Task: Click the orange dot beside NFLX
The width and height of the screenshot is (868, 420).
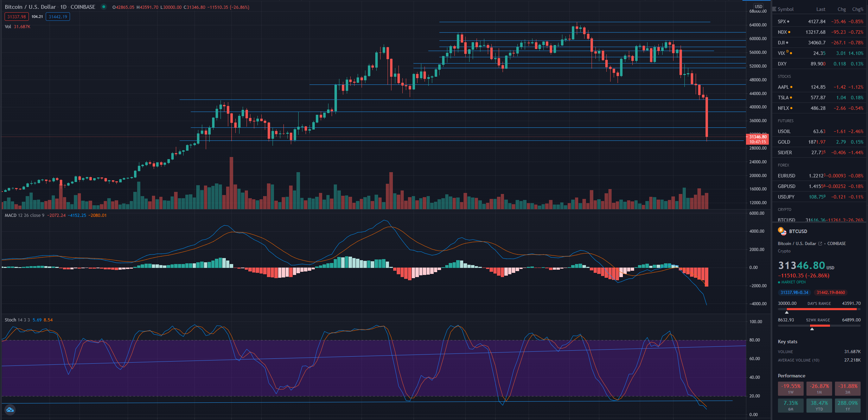Action: tap(791, 108)
